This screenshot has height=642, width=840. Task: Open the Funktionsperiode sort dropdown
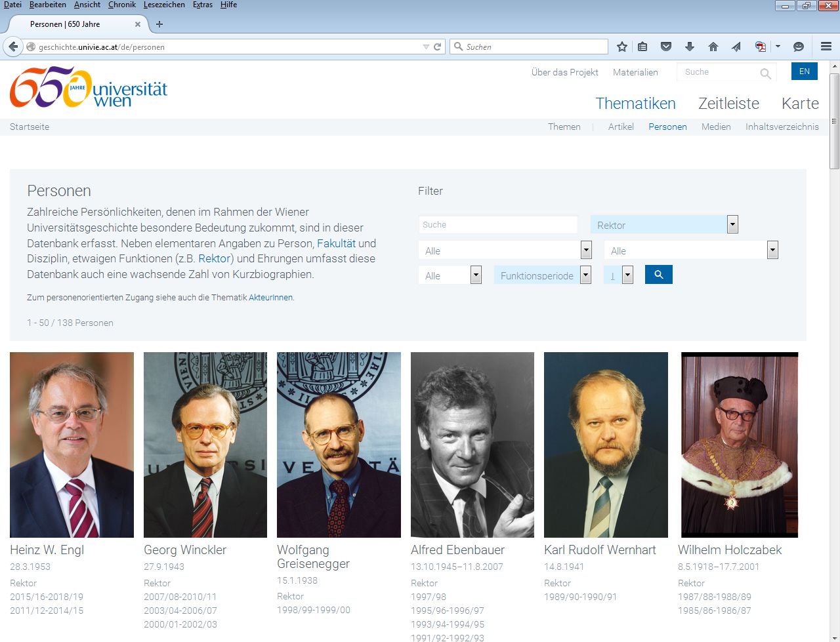click(585, 275)
